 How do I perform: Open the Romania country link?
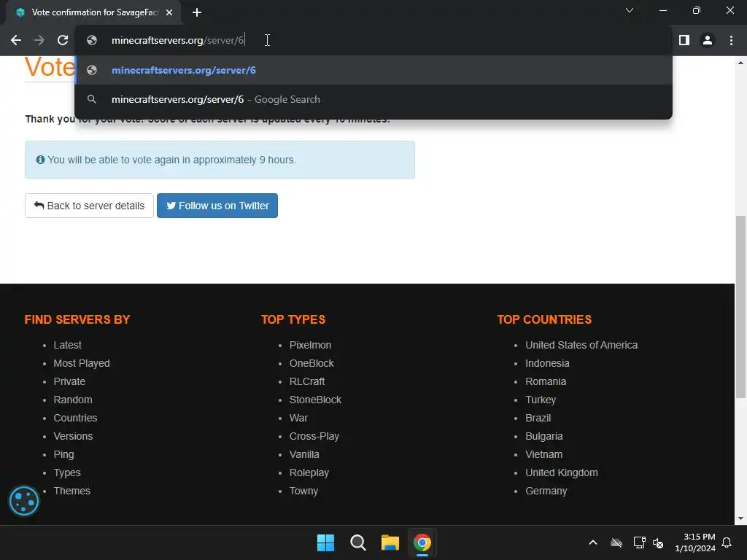[546, 381]
